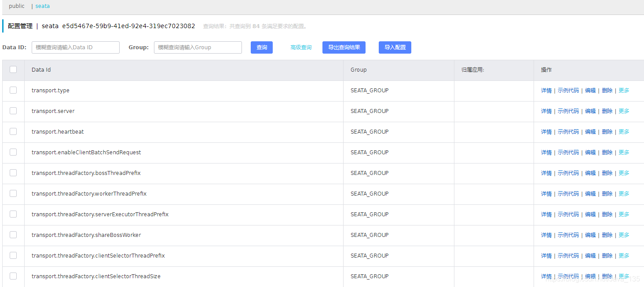
Task: Check the transport.server row checkbox
Action: tap(13, 111)
